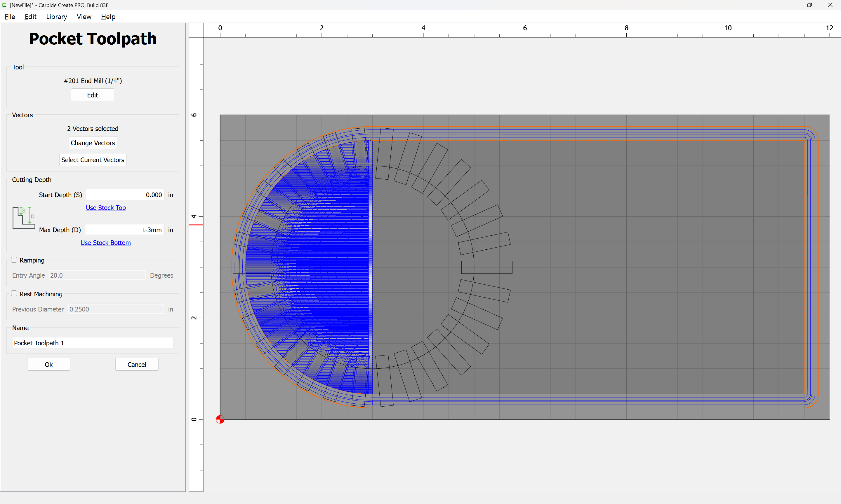Confirm the toolpath with the Ok button
The image size is (841, 504).
click(x=48, y=364)
